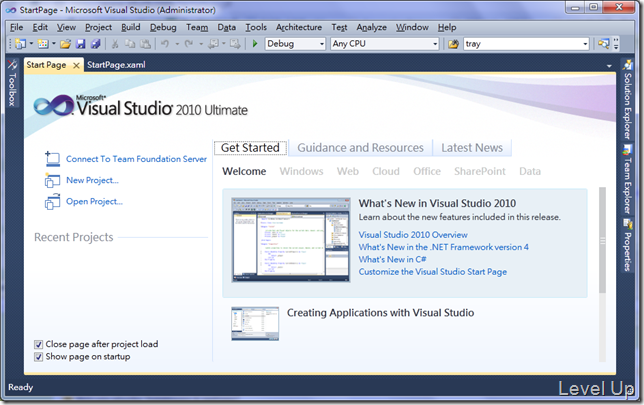Screen dimensions: 644x405
Task: Expand Add New Item dropdown arrow
Action: [x=53, y=44]
